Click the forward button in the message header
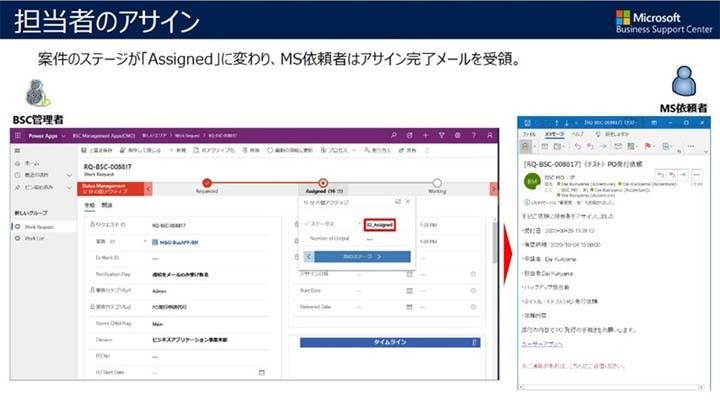 [x=684, y=175]
